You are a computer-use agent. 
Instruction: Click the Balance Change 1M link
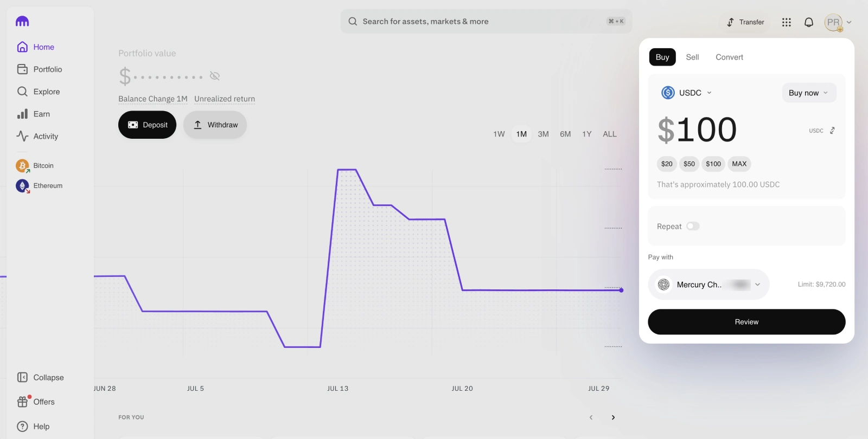[153, 99]
